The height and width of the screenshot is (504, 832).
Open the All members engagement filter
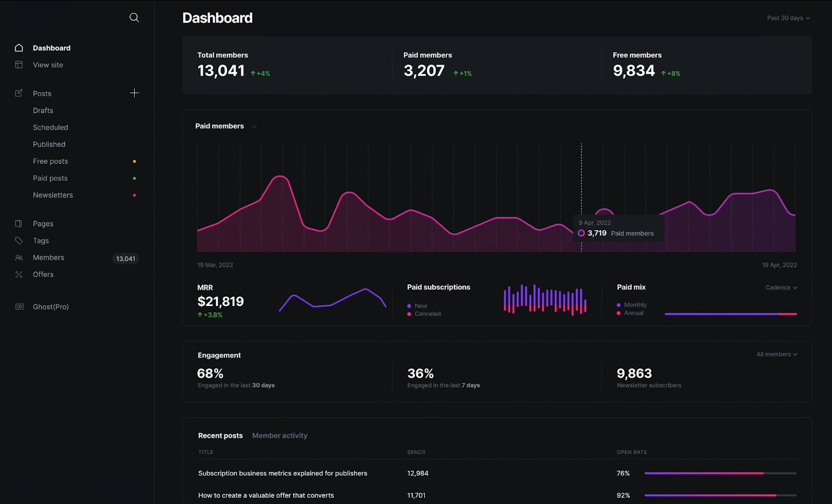777,354
